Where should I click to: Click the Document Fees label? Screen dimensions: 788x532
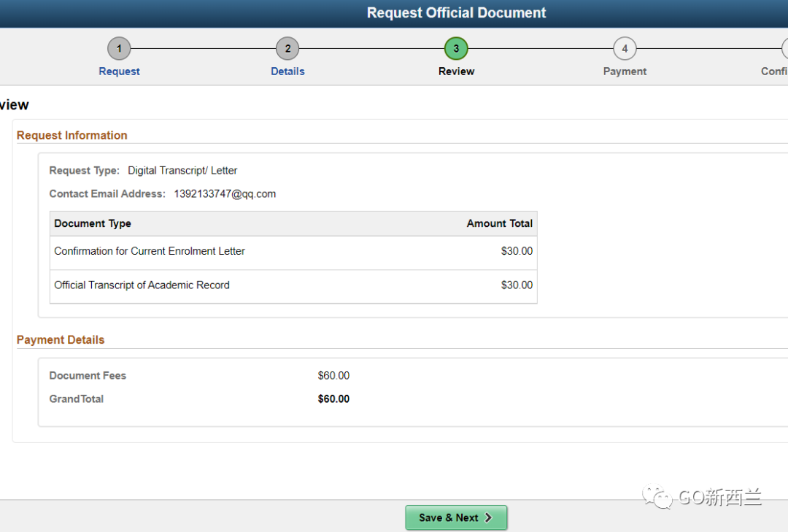(88, 376)
